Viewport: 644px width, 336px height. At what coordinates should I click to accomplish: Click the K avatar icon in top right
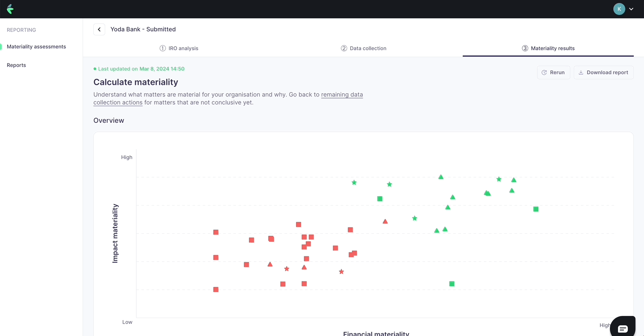pyautogui.click(x=619, y=9)
